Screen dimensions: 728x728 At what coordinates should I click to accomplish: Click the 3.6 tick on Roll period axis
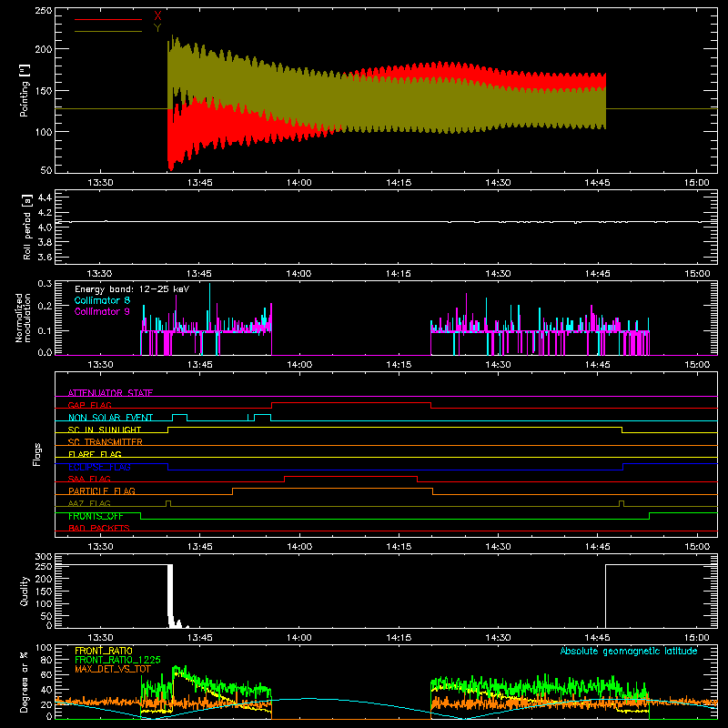point(45,257)
